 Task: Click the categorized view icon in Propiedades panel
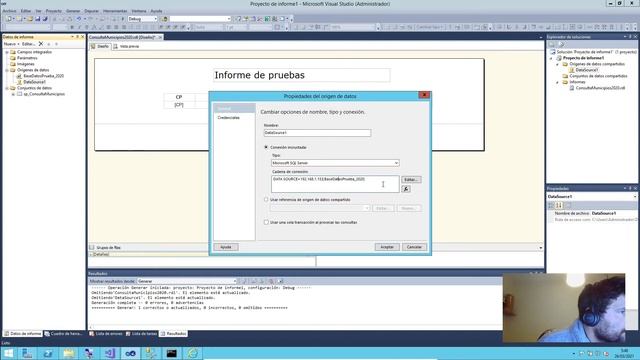coord(551,205)
